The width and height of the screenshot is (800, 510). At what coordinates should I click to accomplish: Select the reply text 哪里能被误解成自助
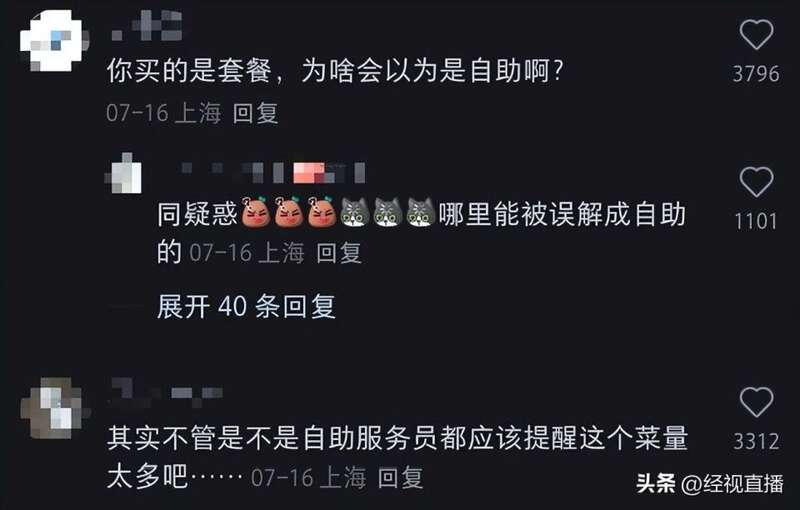[561, 214]
